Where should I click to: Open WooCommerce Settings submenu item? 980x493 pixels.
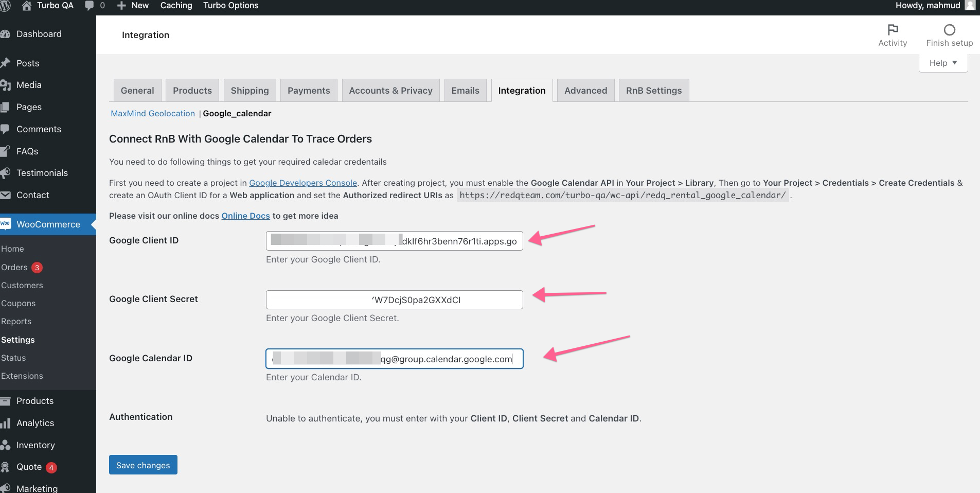[x=18, y=340]
